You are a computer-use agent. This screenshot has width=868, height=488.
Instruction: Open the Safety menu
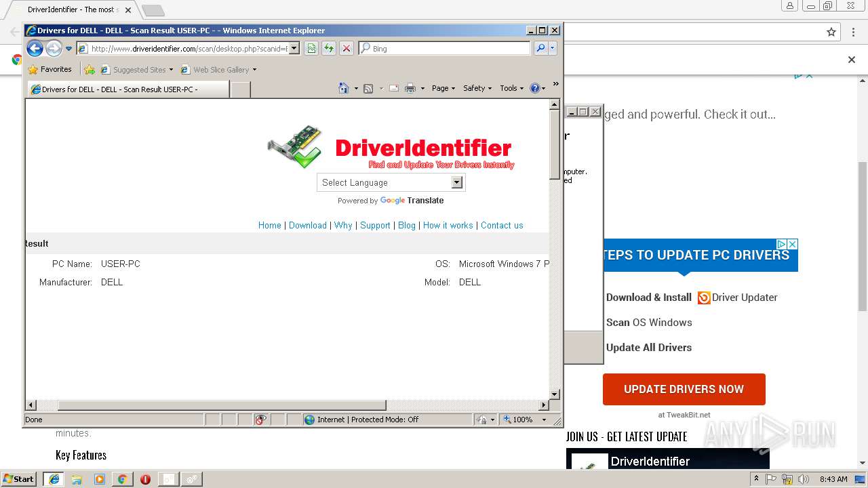[x=477, y=88]
